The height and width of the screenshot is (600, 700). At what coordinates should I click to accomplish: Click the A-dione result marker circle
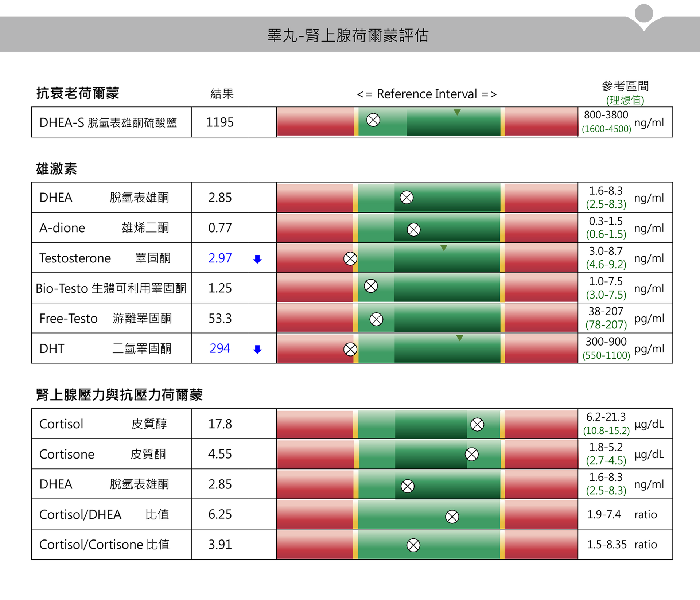tap(413, 230)
